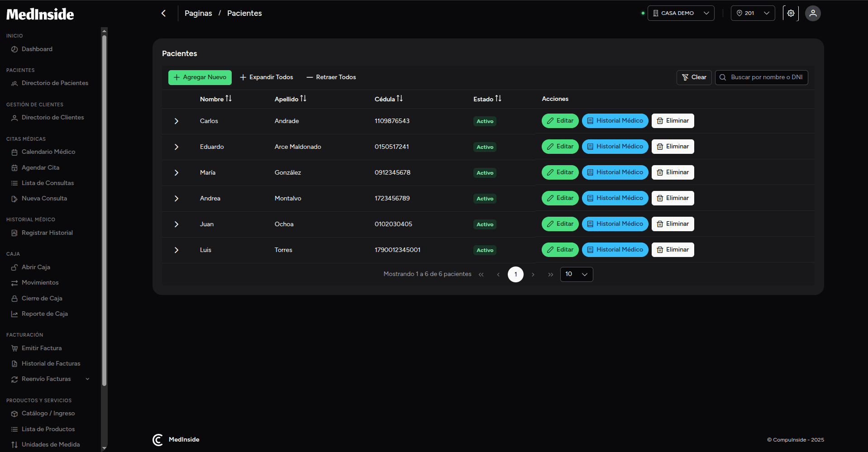
Task: Go to the next page arrow
Action: tap(533, 275)
